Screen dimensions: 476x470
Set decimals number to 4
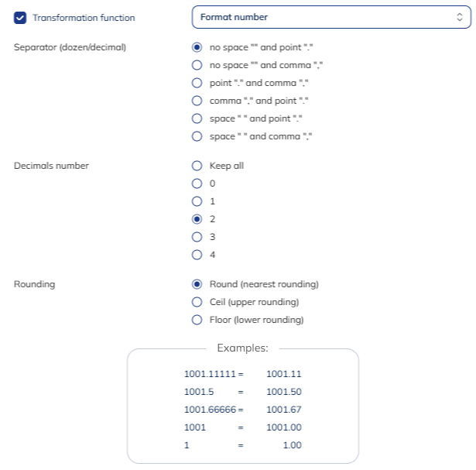tap(197, 255)
